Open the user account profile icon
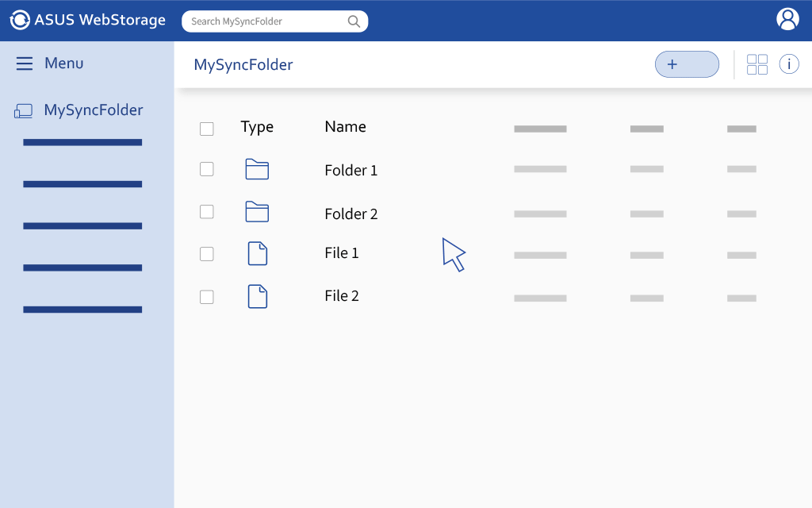 click(787, 20)
